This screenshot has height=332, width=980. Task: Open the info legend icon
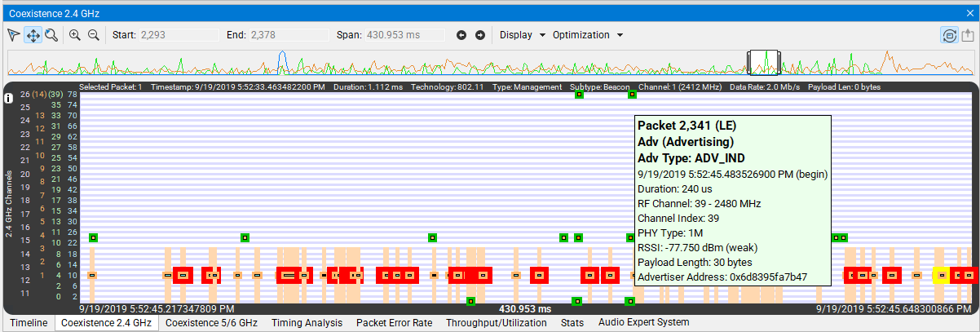coord(9,98)
